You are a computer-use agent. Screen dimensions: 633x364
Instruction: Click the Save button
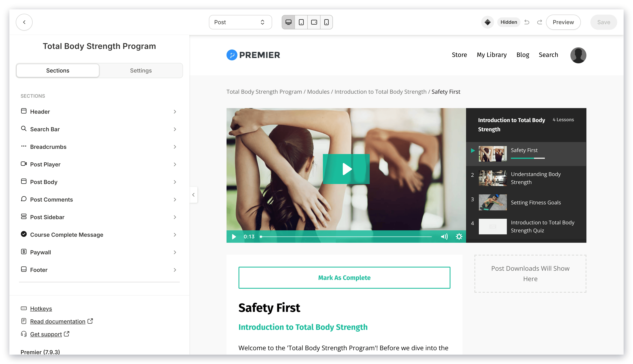[x=603, y=22]
